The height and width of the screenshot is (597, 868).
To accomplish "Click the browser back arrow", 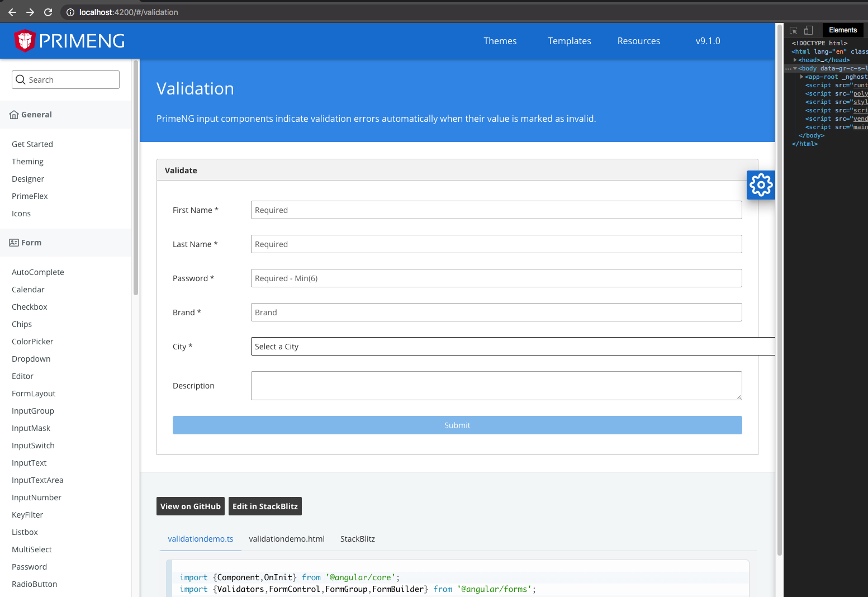I will pyautogui.click(x=12, y=12).
